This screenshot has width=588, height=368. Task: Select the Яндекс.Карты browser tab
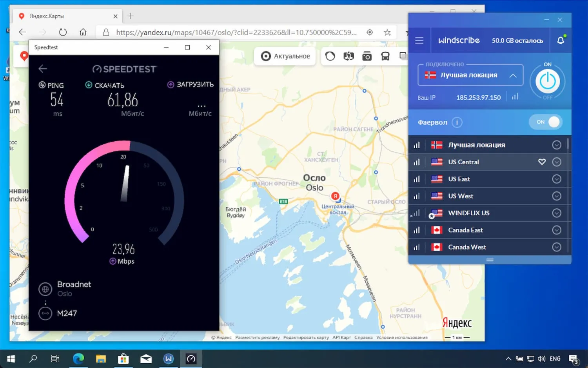67,16
